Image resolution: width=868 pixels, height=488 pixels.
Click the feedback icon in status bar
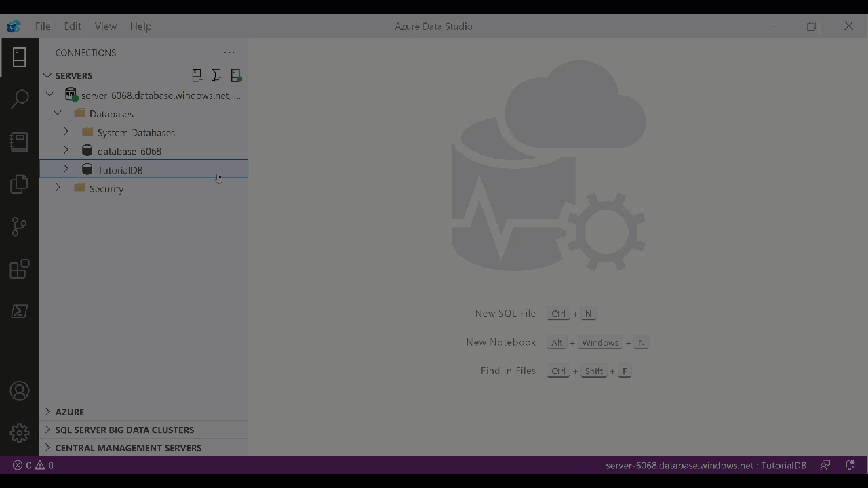point(825,465)
